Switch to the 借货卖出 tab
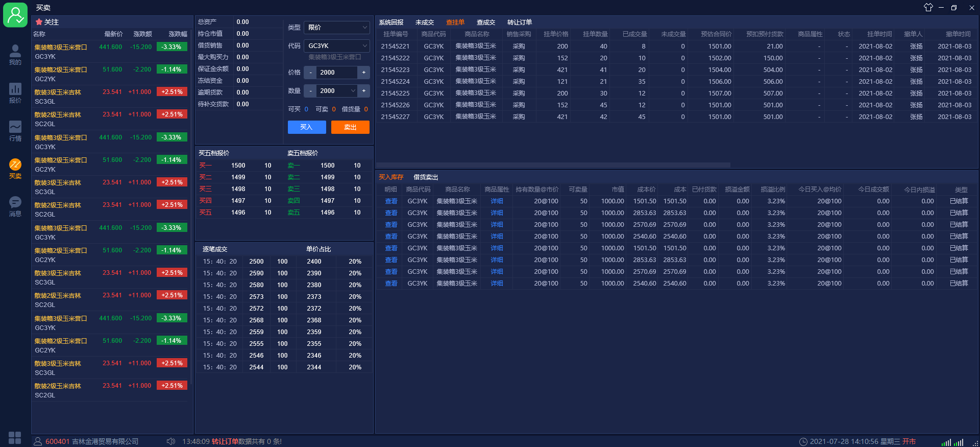980x447 pixels. (426, 177)
